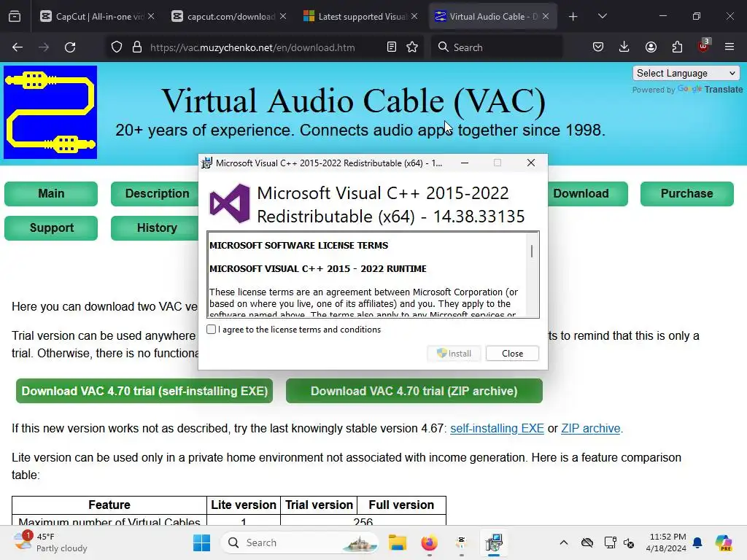
Task: Click the Full version table header
Action: coord(402,505)
